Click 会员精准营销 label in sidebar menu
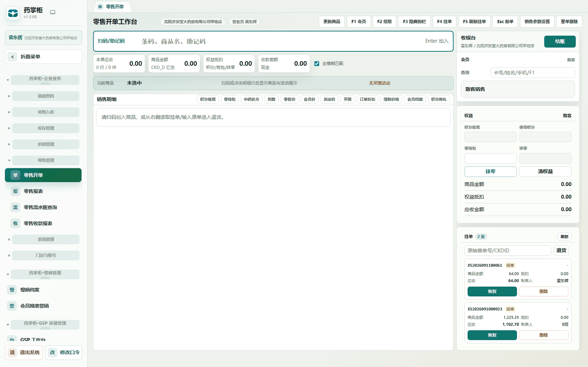 34,306
